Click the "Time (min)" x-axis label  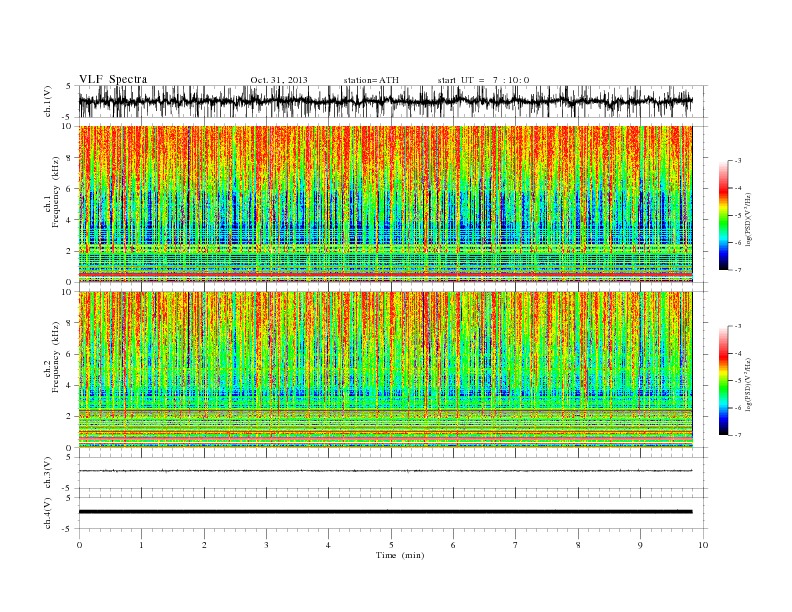click(x=400, y=555)
